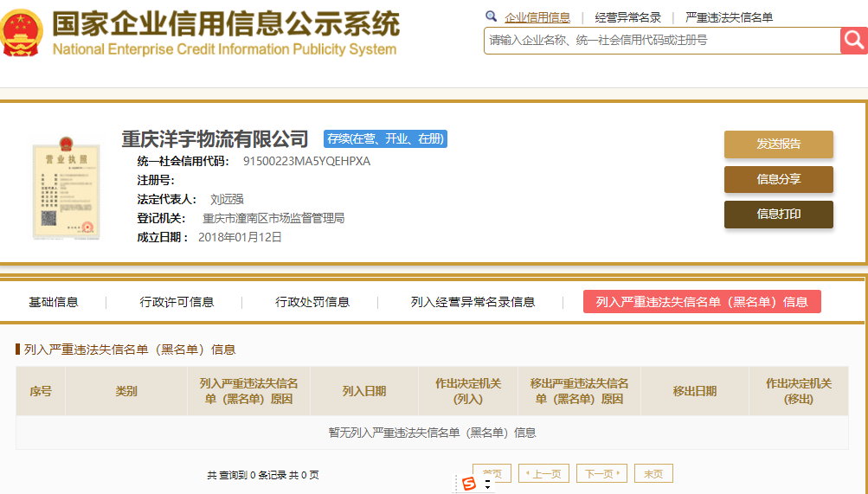The height and width of the screenshot is (494, 868).
Task: Click the 共查询到 0 条记录 summary text
Action: pos(263,475)
